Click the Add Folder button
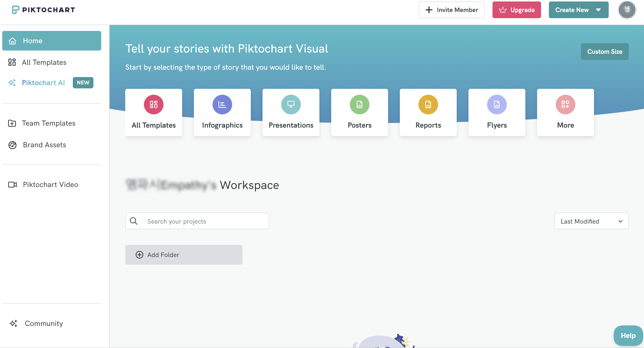The width and height of the screenshot is (644, 348). pyautogui.click(x=184, y=254)
